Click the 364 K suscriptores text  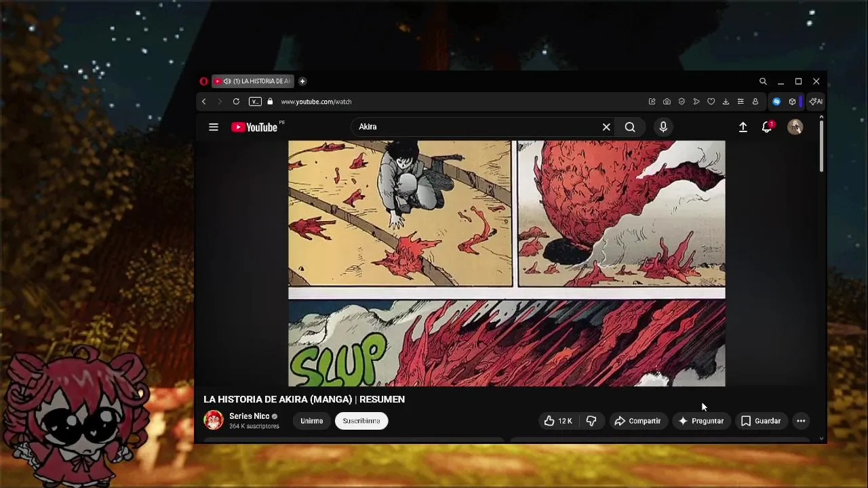[x=254, y=426]
